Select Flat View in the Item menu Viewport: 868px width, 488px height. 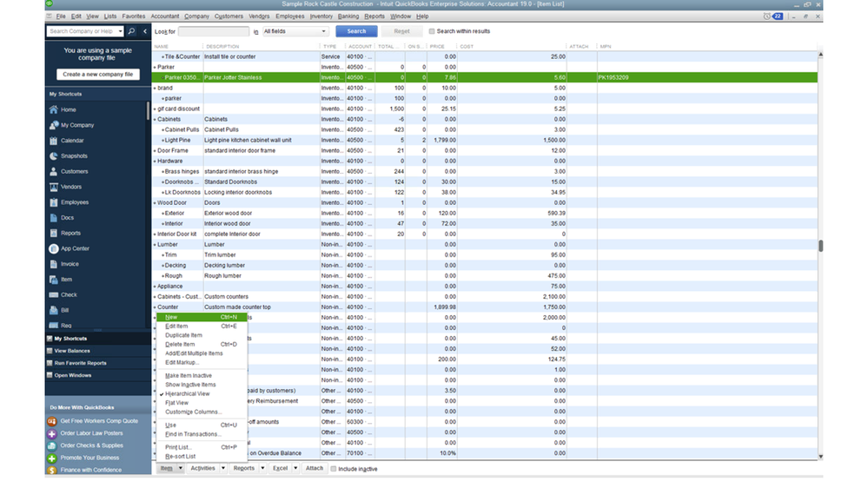(176, 403)
